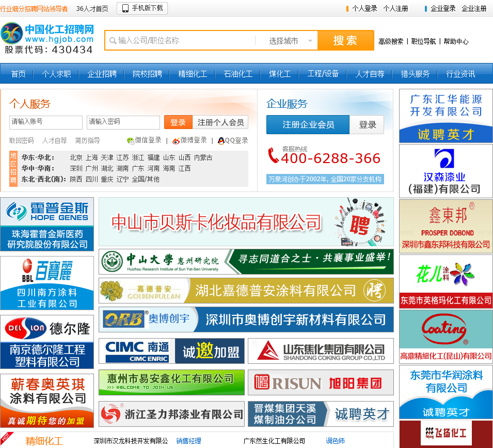
Task: Open 晋煤集团天溪 banner
Action: [x=321, y=414]
